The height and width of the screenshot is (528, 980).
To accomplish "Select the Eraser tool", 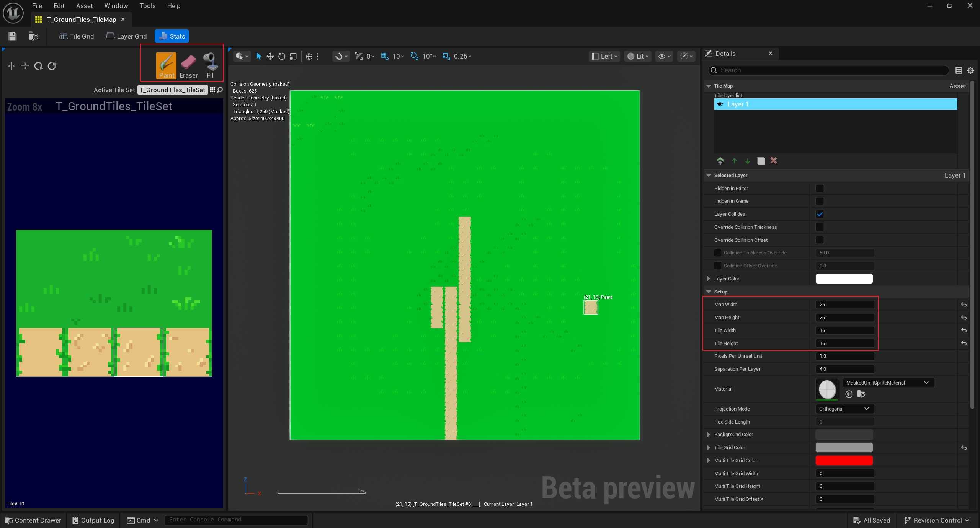I will coord(188,66).
